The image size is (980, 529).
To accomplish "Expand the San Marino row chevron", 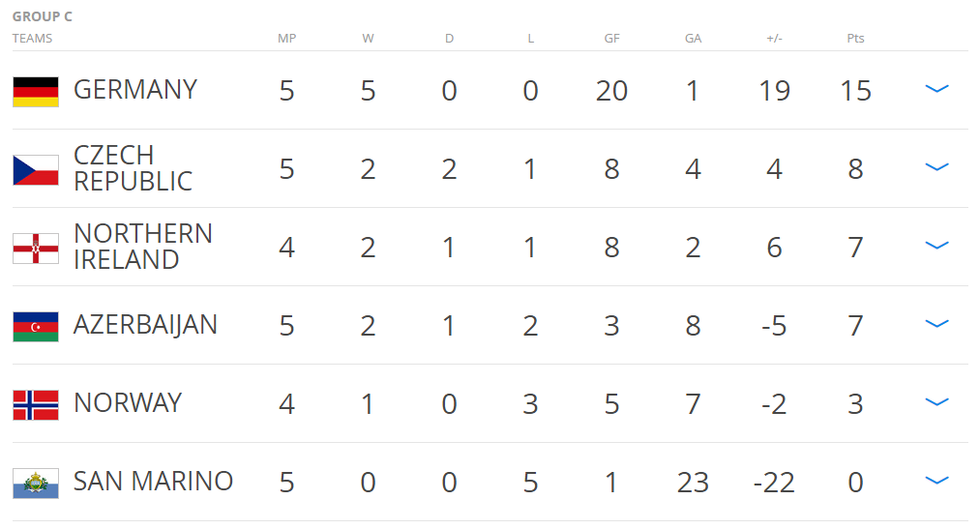I will tap(936, 481).
